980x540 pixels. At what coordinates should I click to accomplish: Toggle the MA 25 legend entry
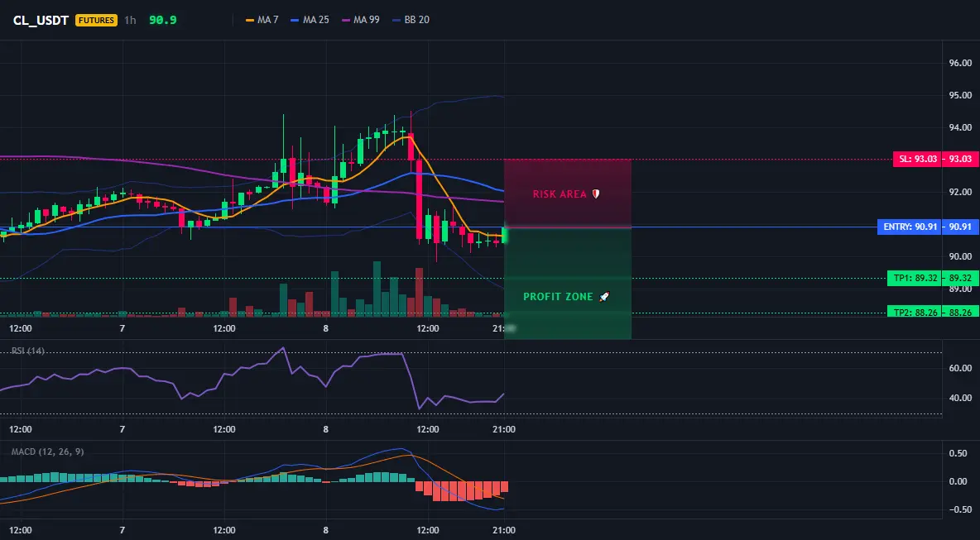[x=310, y=20]
